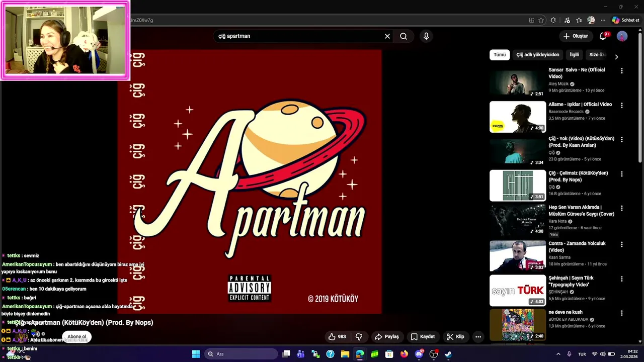Select Çiğ adlı yükleyiciden filter chip
The height and width of the screenshot is (362, 644).
coord(538,55)
